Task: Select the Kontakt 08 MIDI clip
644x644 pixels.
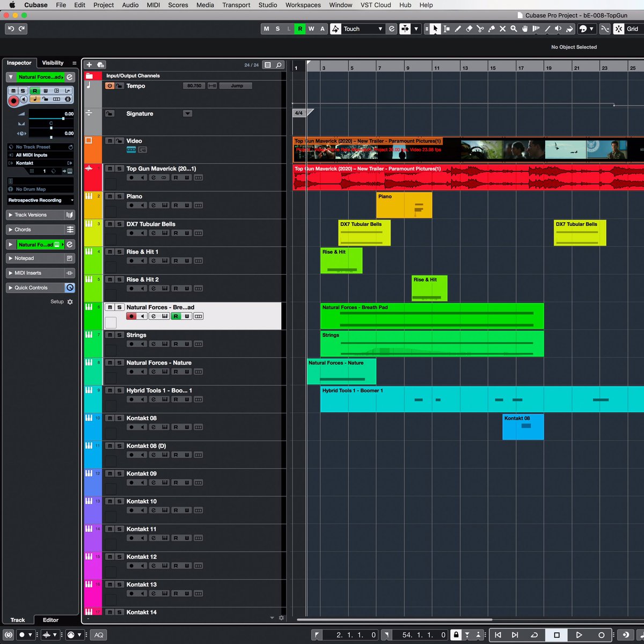Action: [523, 427]
